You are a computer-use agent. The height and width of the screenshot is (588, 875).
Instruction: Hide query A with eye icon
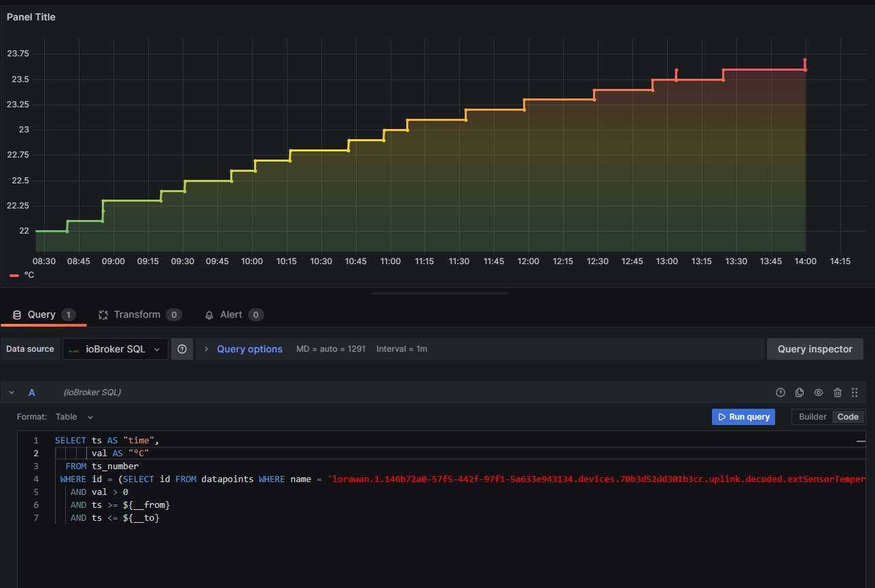coord(819,392)
